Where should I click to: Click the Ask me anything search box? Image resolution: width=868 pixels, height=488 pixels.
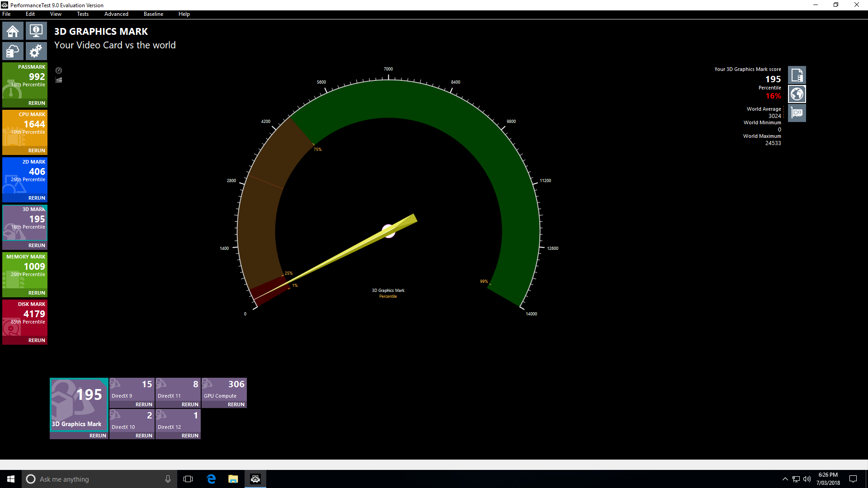pos(99,479)
